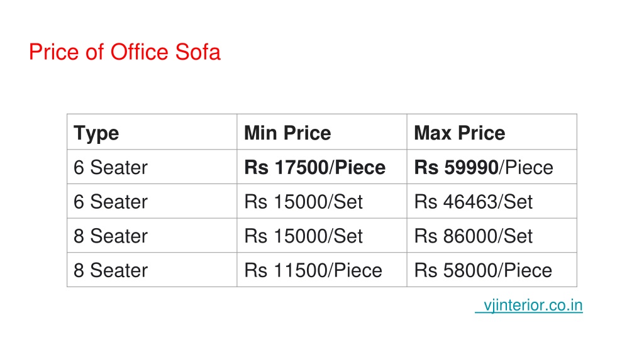Viewport: 644px width, 362px height.
Task: Click Rs 15000/Set in 8 Seater row
Action: (x=303, y=236)
